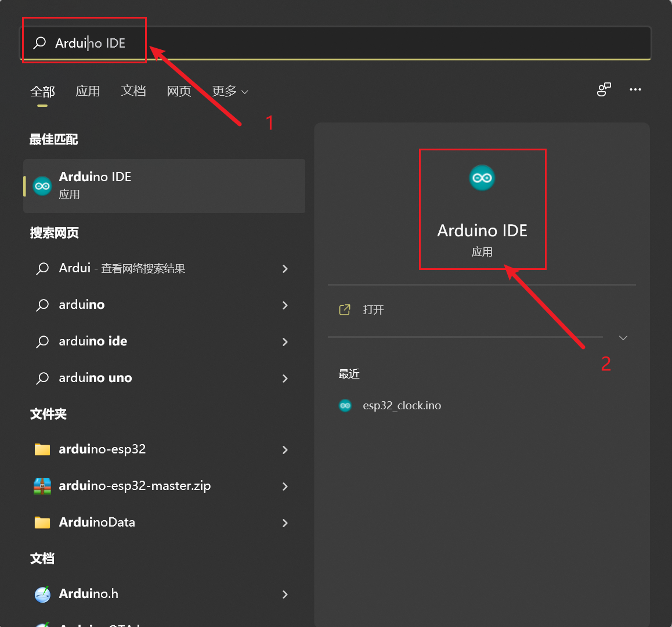
Task: Click large Arduino IDE logo in preview pane
Action: pyautogui.click(x=482, y=178)
